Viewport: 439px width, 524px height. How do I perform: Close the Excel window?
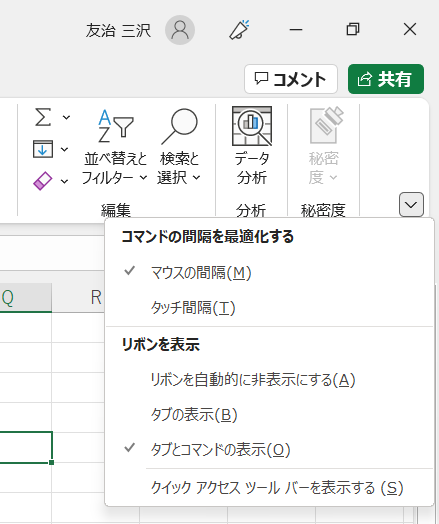[x=410, y=30]
